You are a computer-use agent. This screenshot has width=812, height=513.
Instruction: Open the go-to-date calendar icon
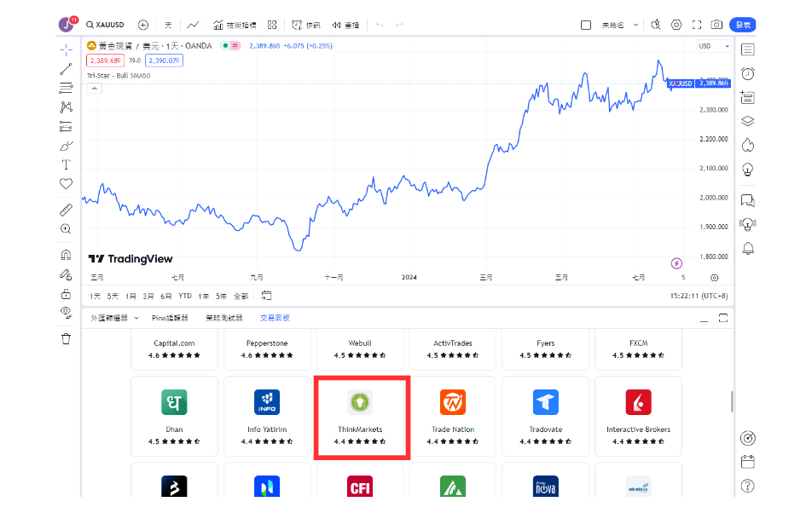click(x=266, y=296)
